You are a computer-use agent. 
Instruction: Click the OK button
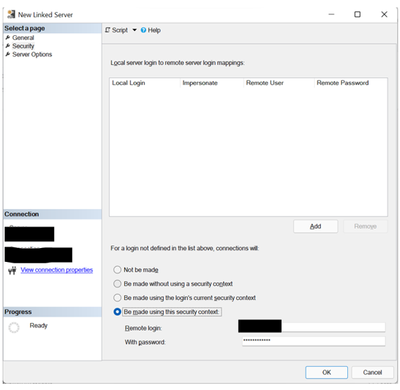tap(327, 372)
